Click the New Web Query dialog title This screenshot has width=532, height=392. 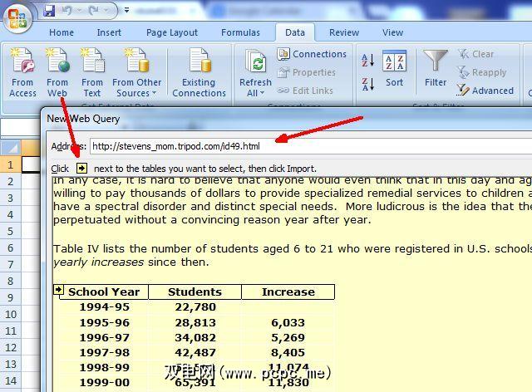click(x=83, y=119)
